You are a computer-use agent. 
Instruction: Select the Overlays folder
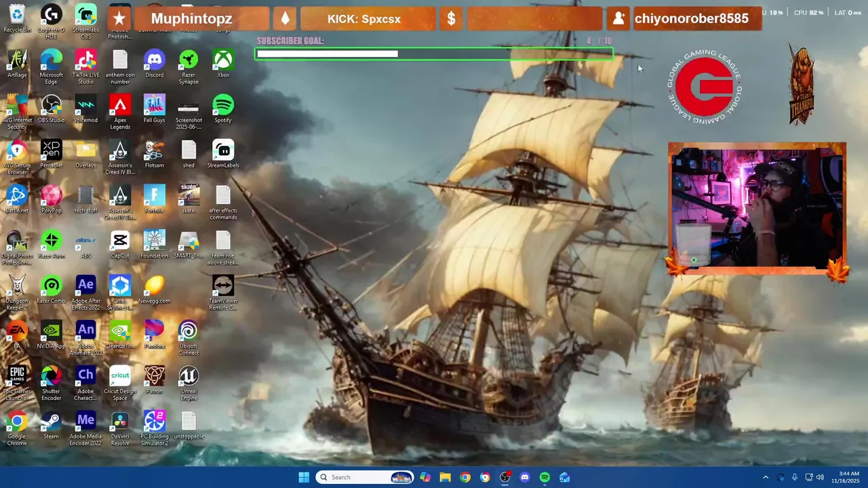pyautogui.click(x=86, y=154)
